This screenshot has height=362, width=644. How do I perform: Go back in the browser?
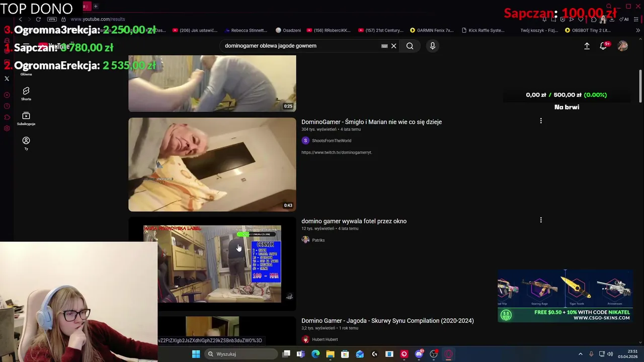click(21, 19)
